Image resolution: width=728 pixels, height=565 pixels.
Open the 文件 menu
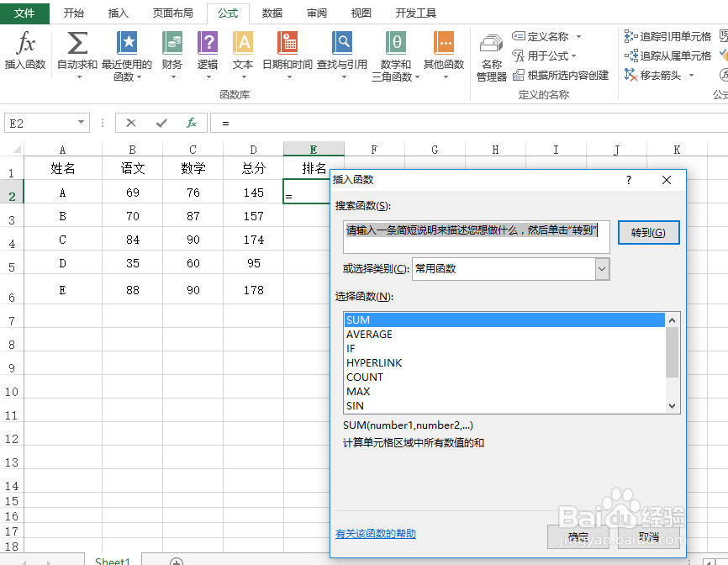click(x=25, y=13)
